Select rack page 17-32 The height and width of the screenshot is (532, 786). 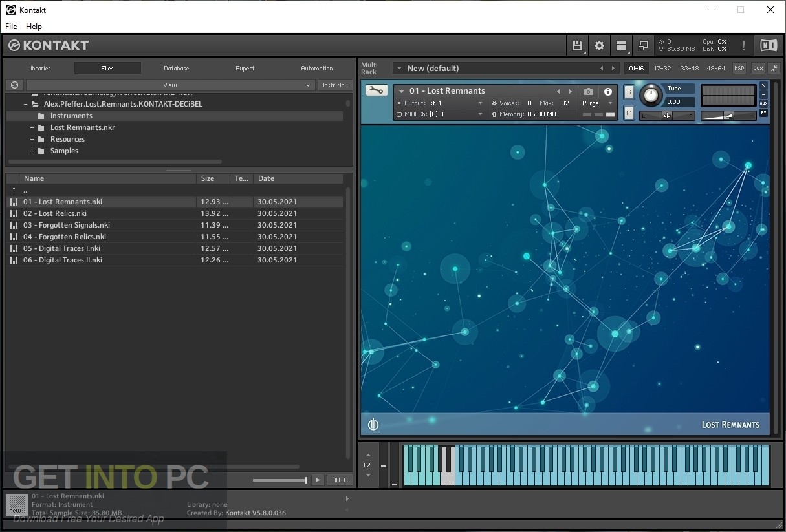662,68
